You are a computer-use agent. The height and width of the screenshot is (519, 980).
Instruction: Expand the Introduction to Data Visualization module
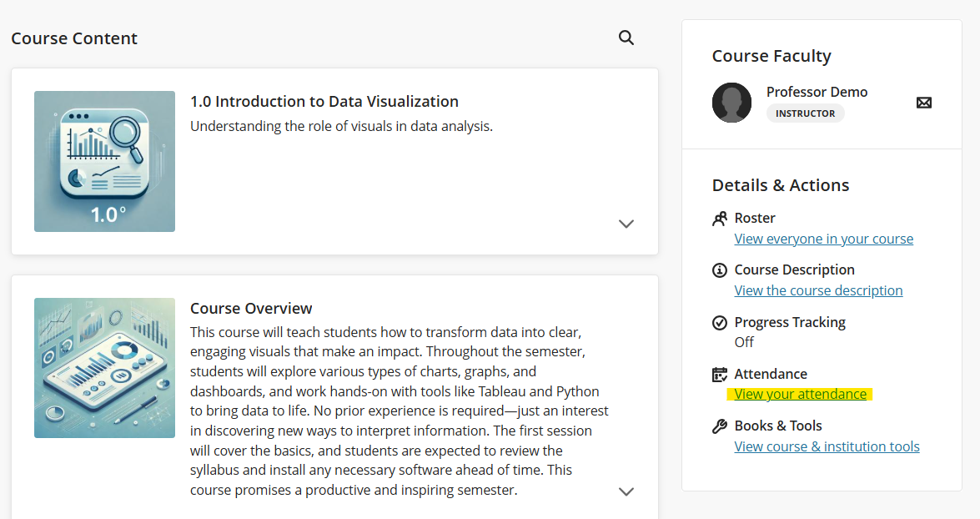coord(626,224)
